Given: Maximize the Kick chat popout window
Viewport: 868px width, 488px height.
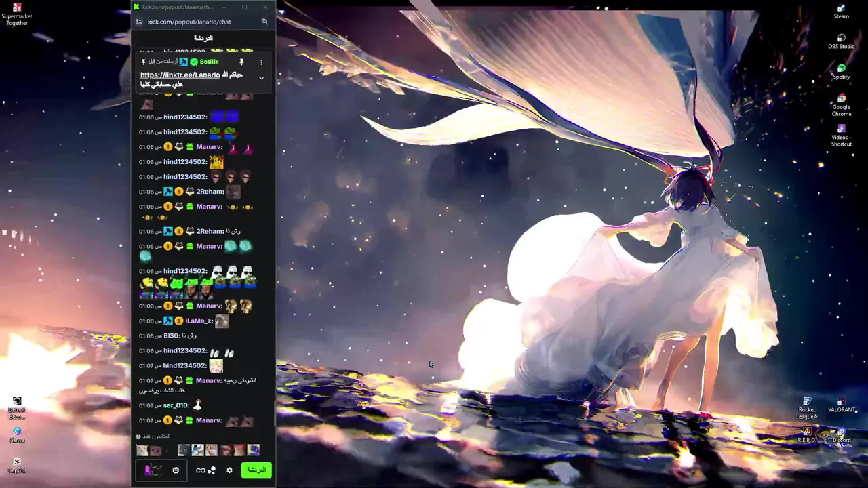Looking at the screenshot, I should click(244, 7).
